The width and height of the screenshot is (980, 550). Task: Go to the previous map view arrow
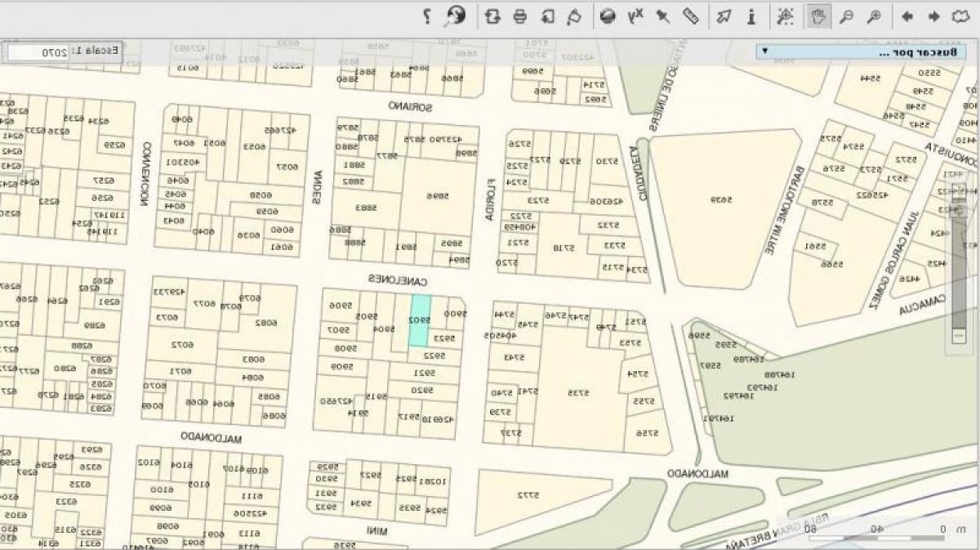coord(933,16)
